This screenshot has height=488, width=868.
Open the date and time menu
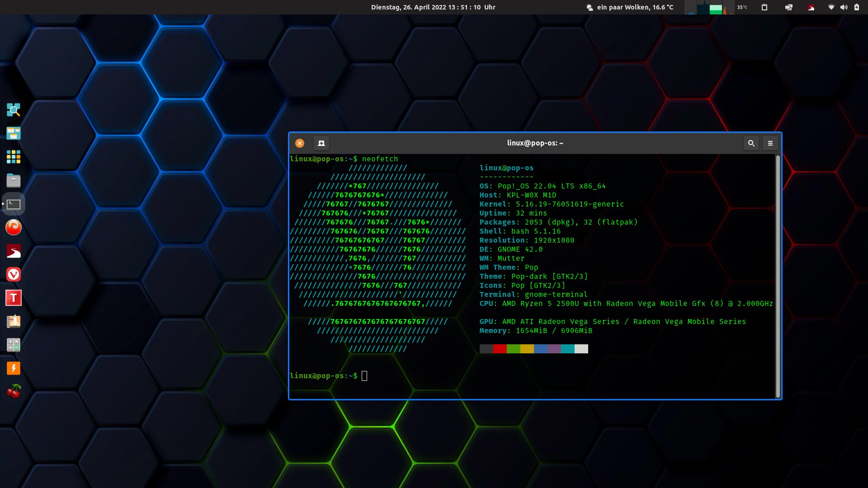(x=433, y=7)
